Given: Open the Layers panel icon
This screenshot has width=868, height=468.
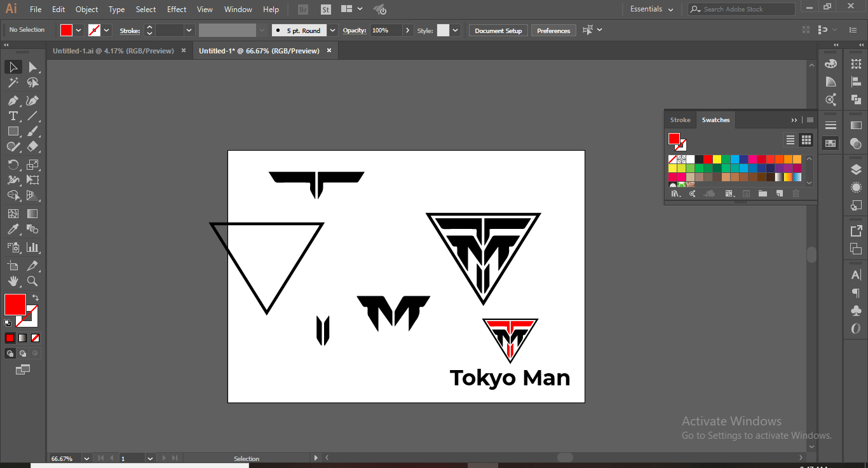Looking at the screenshot, I should tap(856, 170).
